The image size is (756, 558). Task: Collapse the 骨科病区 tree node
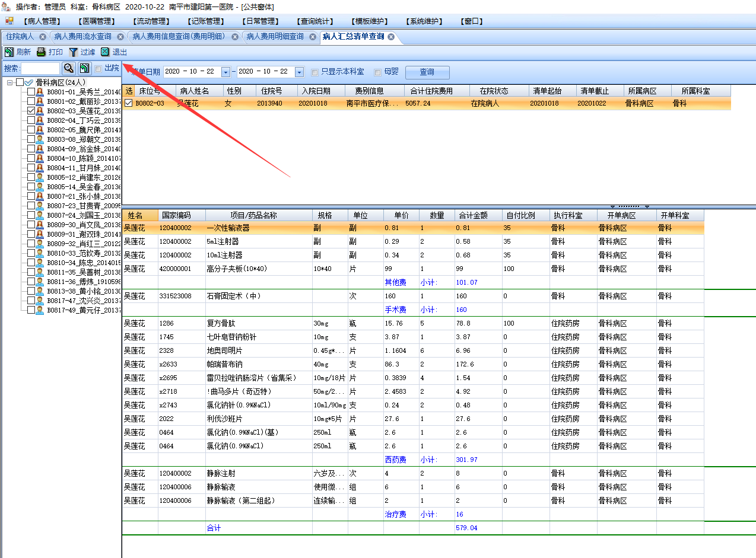[x=10, y=82]
